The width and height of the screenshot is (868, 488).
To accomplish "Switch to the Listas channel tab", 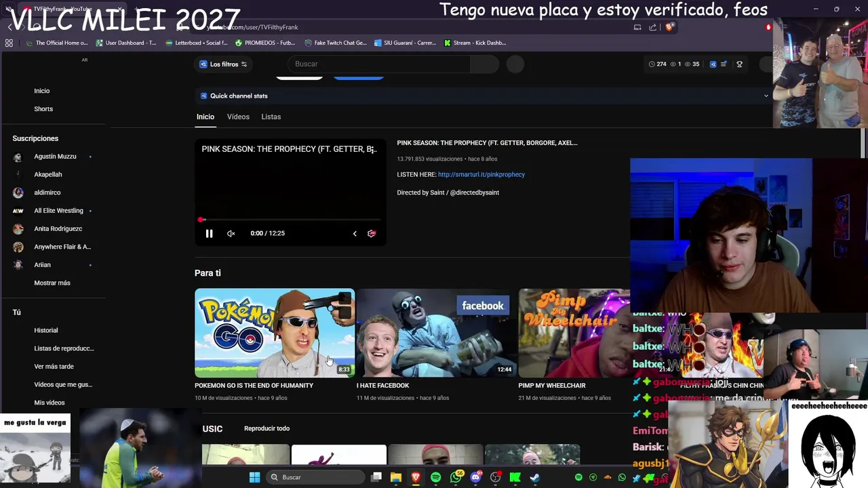I will point(271,117).
